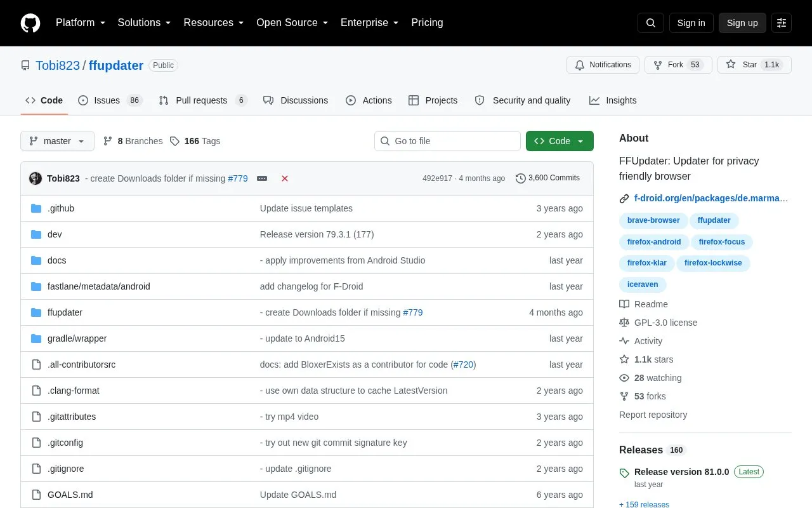The width and height of the screenshot is (812, 508).
Task: Open Release version 81.0.0
Action: click(681, 472)
